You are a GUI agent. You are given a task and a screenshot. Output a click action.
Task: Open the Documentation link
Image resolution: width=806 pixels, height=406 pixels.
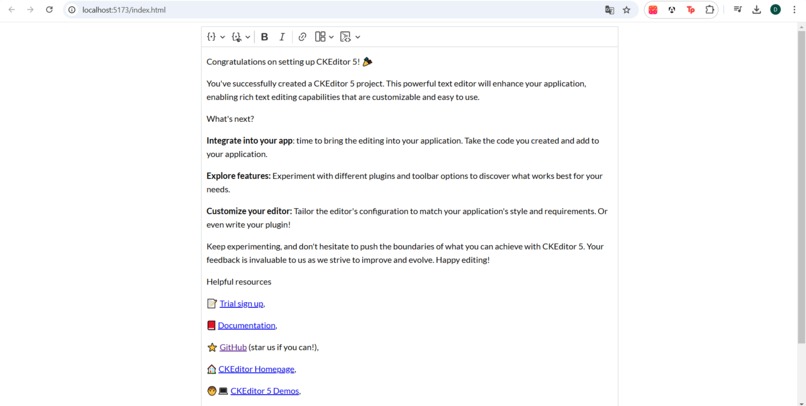(x=247, y=325)
